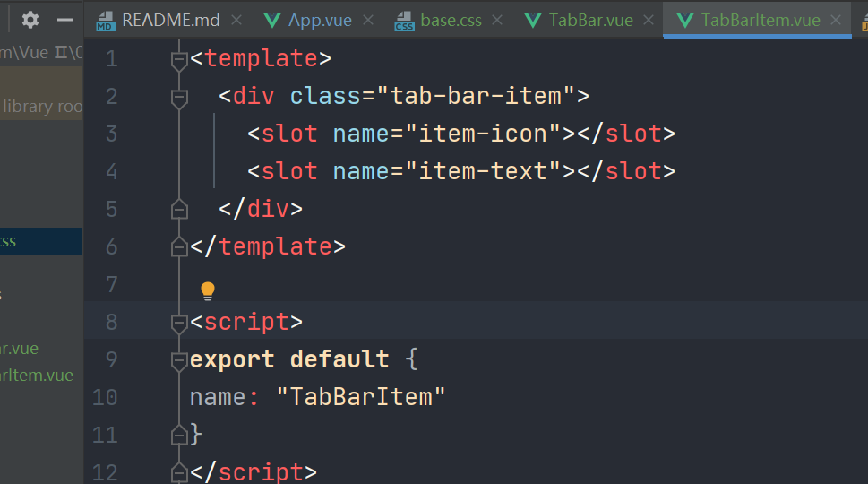Switch to base.css tab
Image resolution: width=868 pixels, height=484 pixels.
(451, 21)
